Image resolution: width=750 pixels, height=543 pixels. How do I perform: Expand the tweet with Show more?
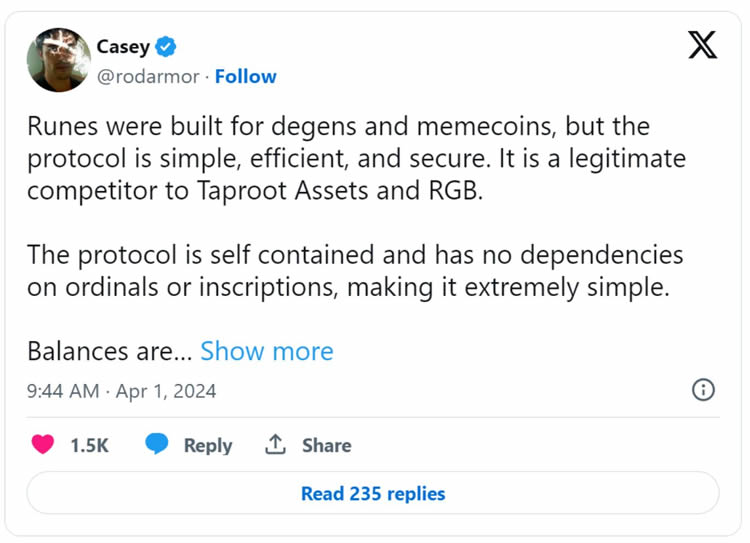(x=267, y=351)
